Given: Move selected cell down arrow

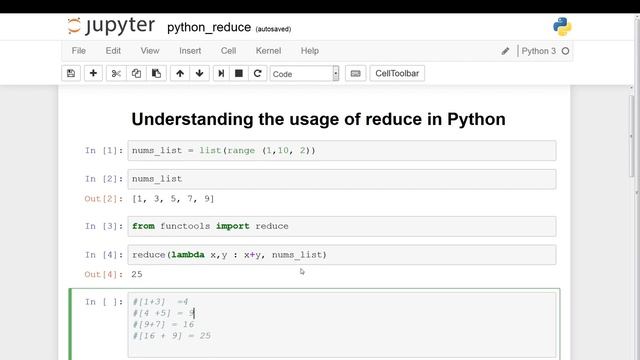Looking at the screenshot, I should 200,73.
